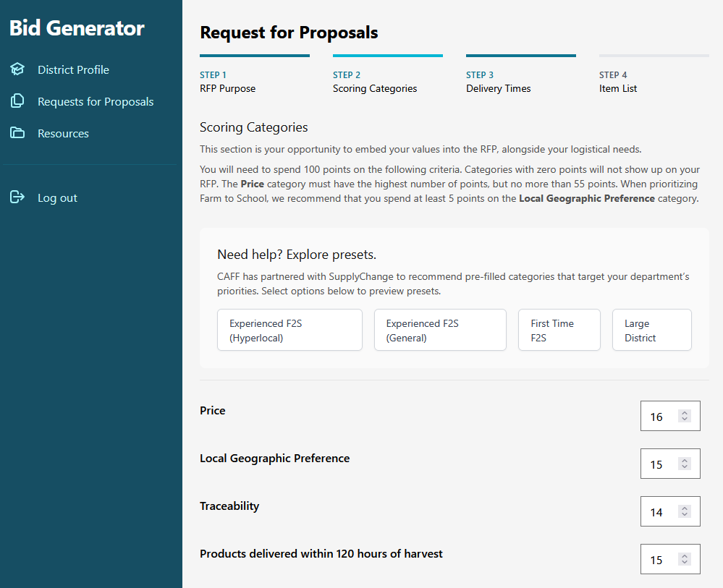
Task: Increase Local Geographic Preference points stepper
Action: tap(685, 461)
